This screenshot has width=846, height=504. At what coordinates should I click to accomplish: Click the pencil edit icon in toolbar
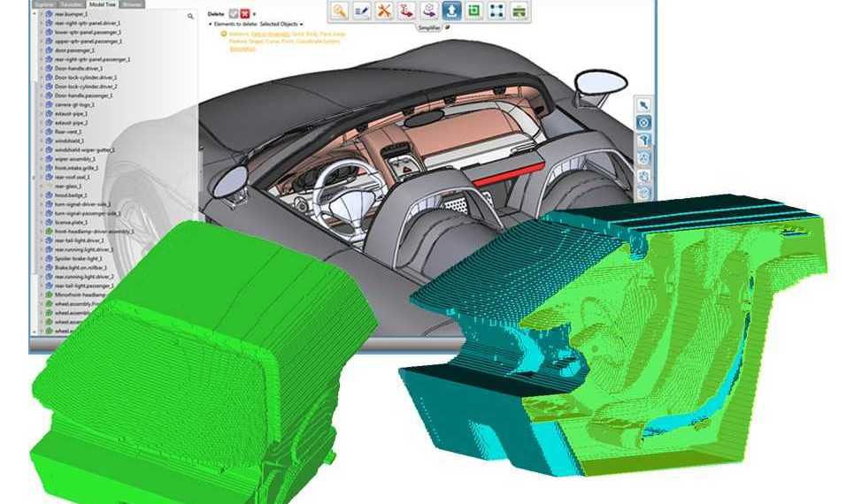coord(362,11)
